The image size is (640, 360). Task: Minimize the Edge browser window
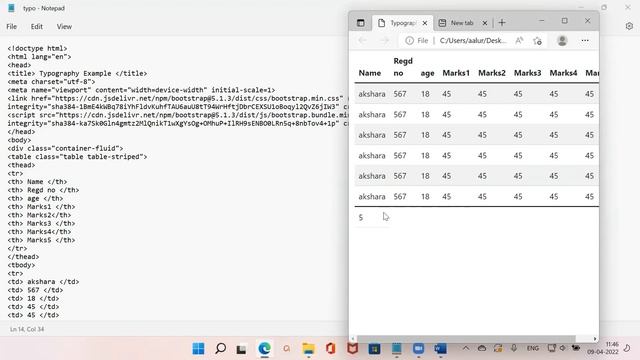[x=542, y=21]
